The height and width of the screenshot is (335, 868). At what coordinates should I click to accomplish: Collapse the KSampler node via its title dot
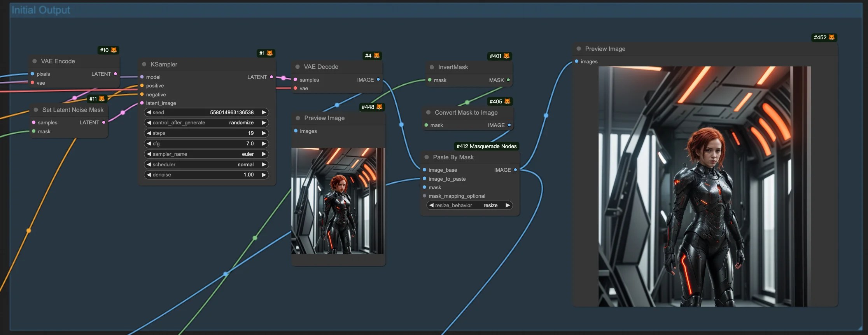point(144,64)
